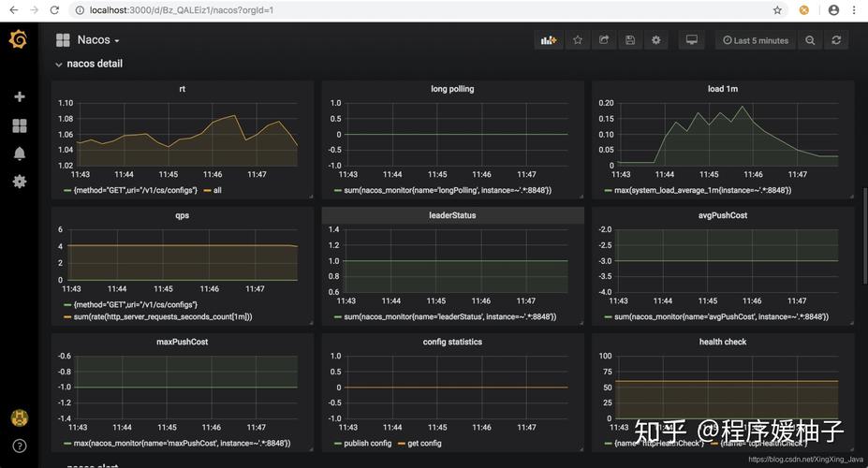Open the Configuration gear in sidebar
Screen dimensions: 868x468
(20, 182)
